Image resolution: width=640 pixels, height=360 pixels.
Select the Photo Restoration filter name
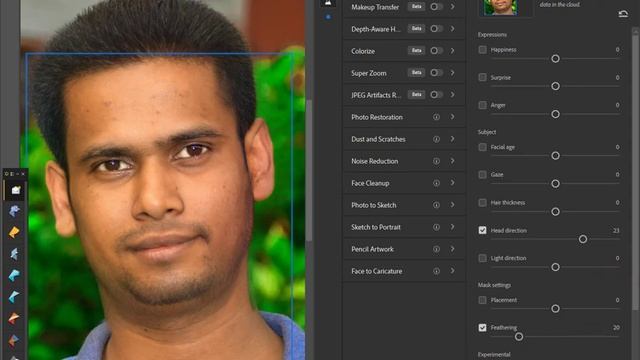[377, 117]
